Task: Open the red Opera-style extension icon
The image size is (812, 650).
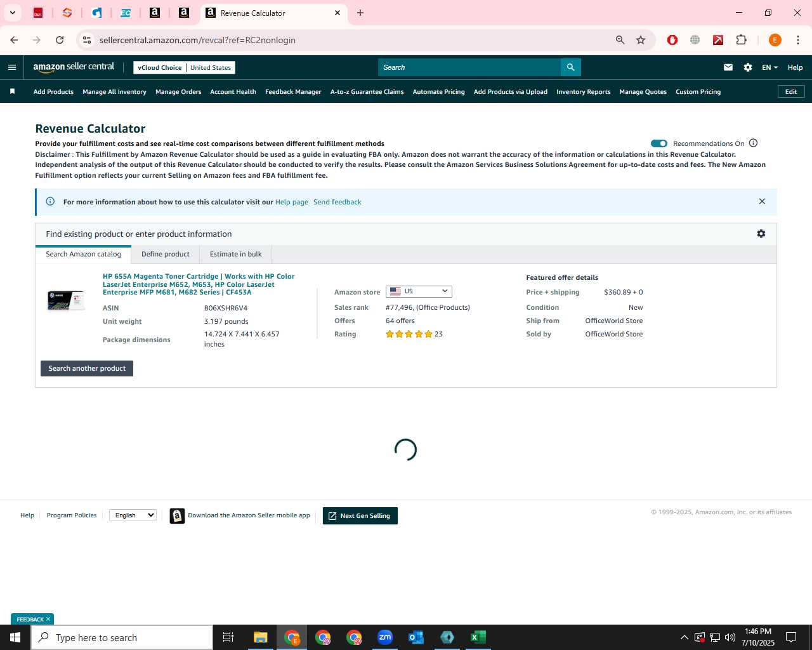Action: coord(672,40)
